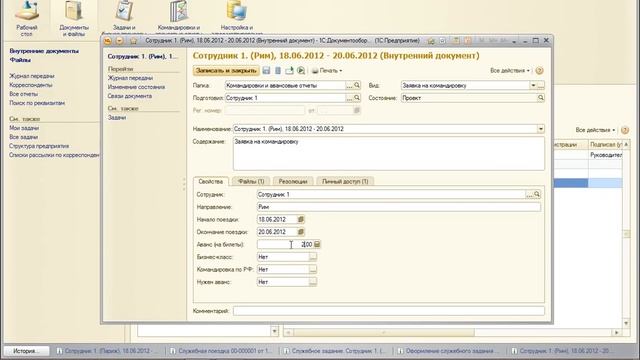The height and width of the screenshot is (360, 640).
Task: Switch to the Резолюции tab
Action: [x=293, y=181]
